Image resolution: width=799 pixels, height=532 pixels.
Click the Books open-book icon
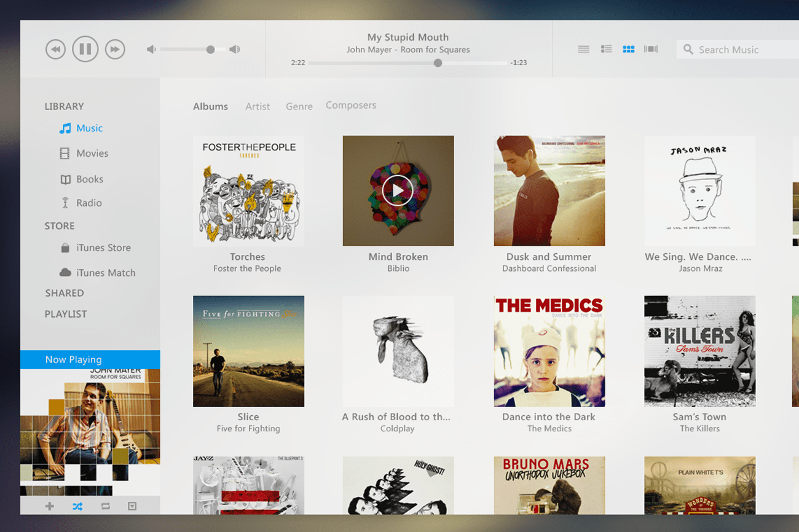(65, 179)
